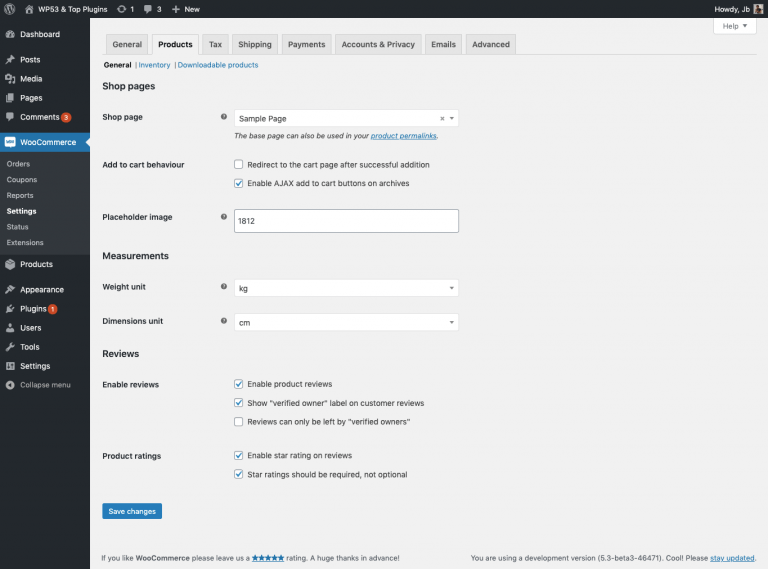The width and height of the screenshot is (768, 569).
Task: Click the plus New icon in admin bar
Action: click(176, 9)
